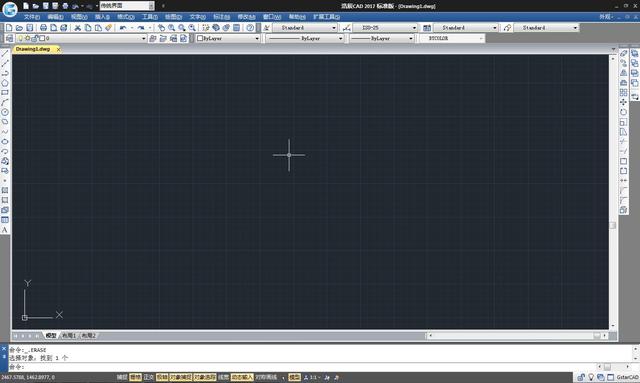
Task: Expand the ISO-25 dimension style dropdown
Action: (414, 28)
